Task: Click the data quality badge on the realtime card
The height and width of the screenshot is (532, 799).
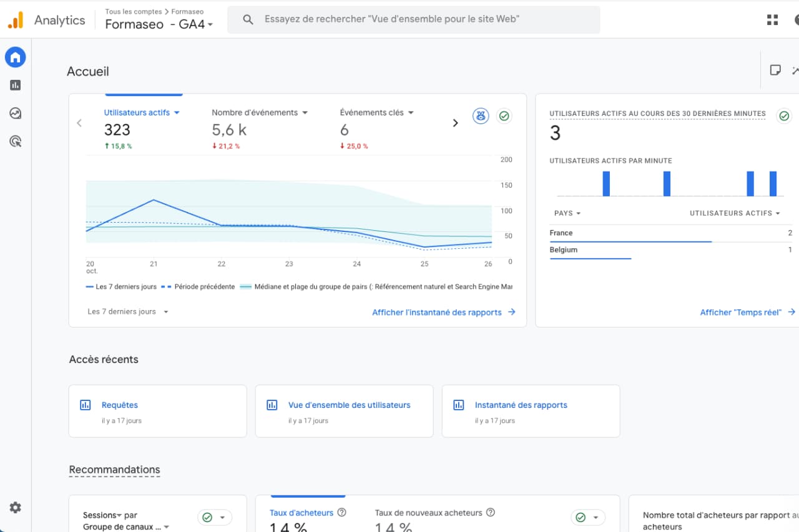Action: click(785, 115)
